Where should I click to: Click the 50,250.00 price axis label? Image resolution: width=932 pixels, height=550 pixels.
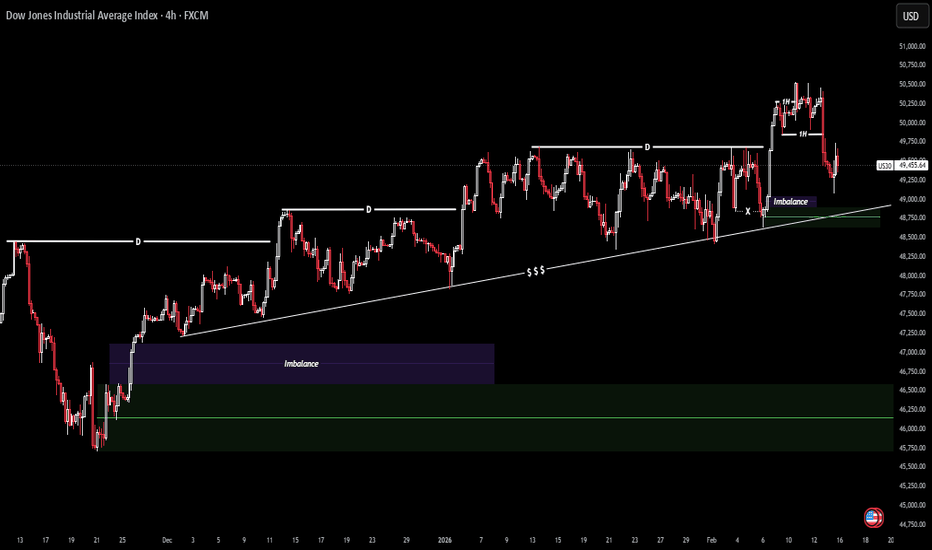pyautogui.click(x=912, y=103)
